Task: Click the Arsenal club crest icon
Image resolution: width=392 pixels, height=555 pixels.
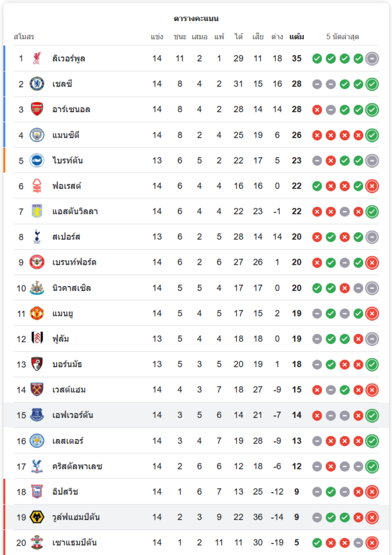Action: coord(37,109)
